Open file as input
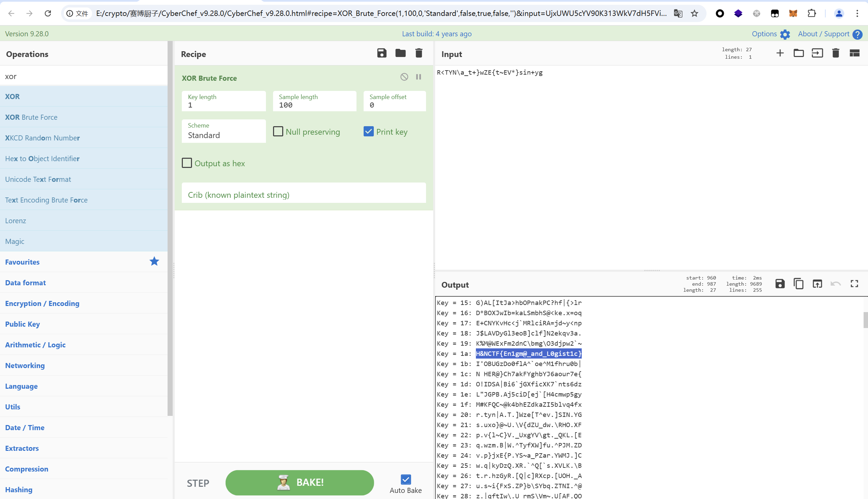 817,53
